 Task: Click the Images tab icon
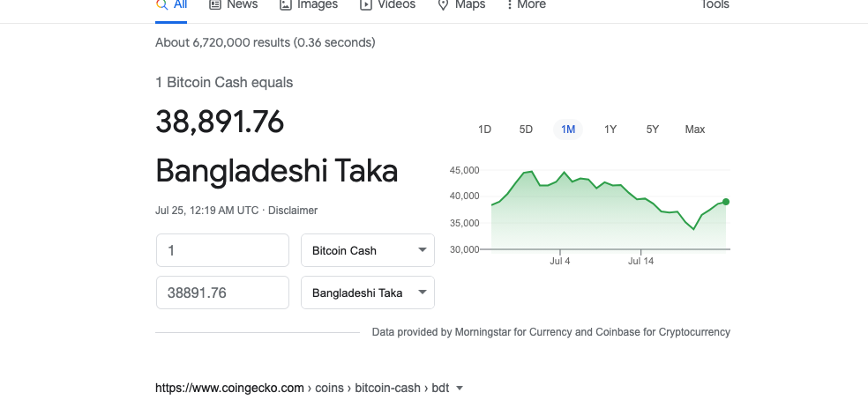285,4
